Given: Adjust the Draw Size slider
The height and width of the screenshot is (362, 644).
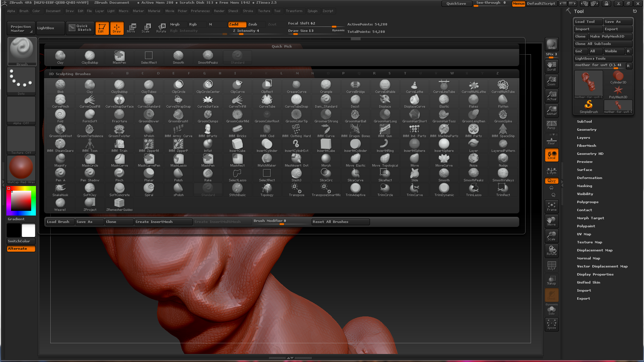Looking at the screenshot, I should pos(315,31).
